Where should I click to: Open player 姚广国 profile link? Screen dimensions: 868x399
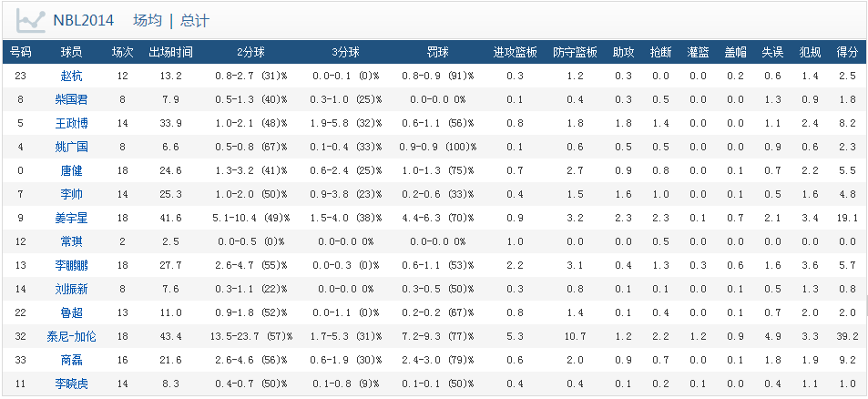click(71, 148)
